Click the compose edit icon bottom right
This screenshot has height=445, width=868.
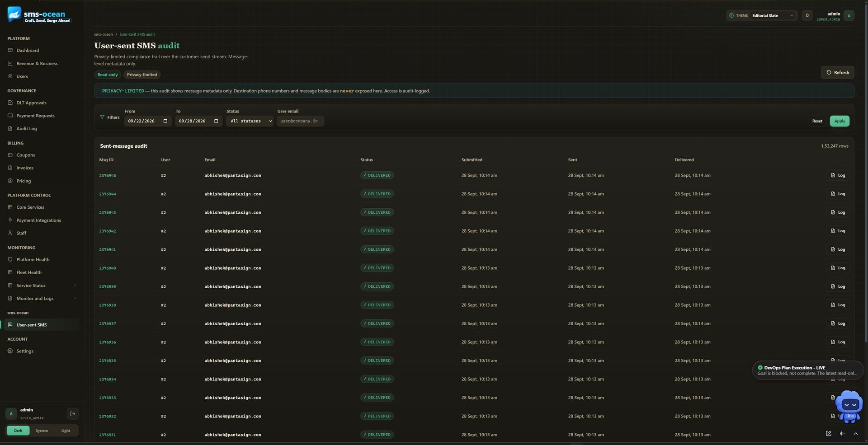(x=829, y=433)
